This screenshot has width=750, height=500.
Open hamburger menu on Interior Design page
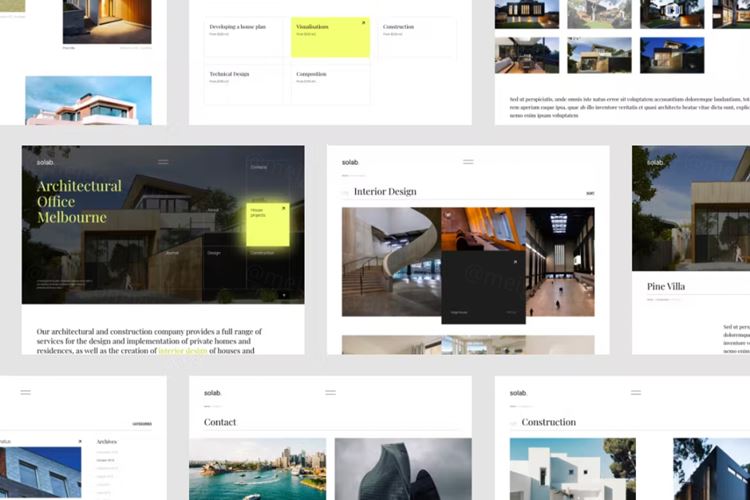468,162
